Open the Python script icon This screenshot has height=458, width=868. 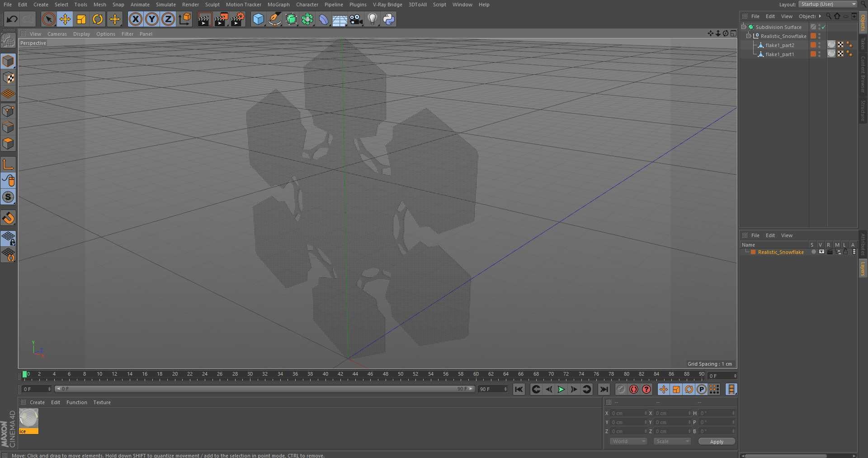point(389,19)
